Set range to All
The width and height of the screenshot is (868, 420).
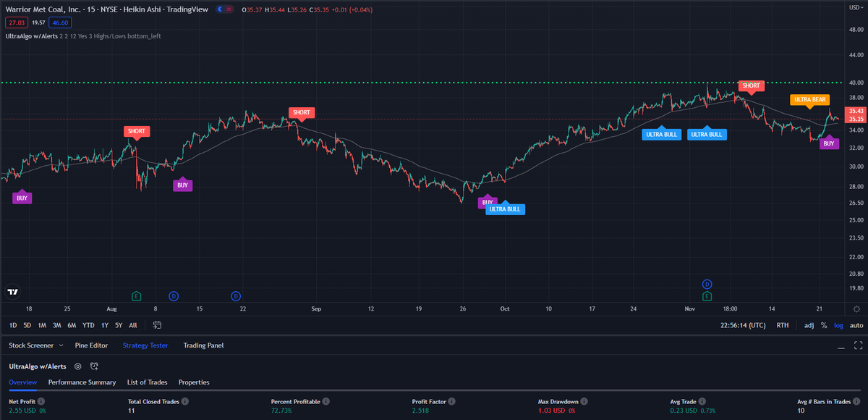134,326
